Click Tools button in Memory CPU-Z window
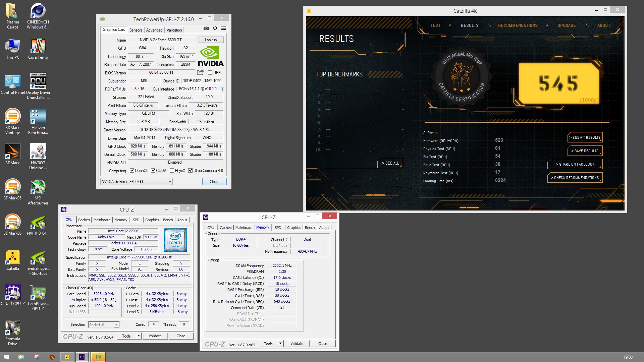The width and height of the screenshot is (644, 362). 268,344
